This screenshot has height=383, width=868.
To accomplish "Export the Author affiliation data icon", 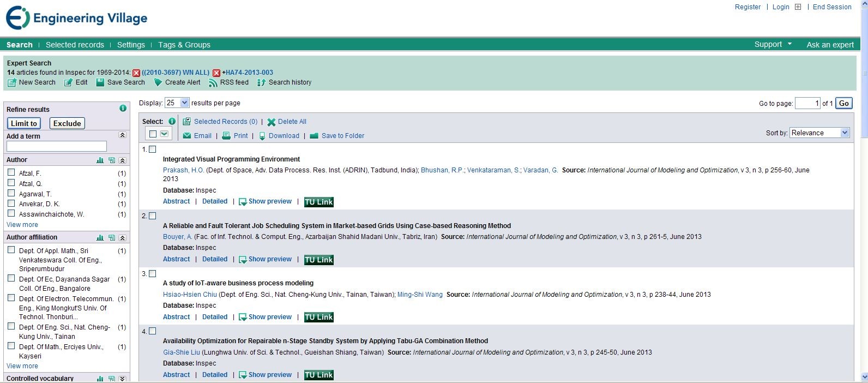I will (x=112, y=238).
